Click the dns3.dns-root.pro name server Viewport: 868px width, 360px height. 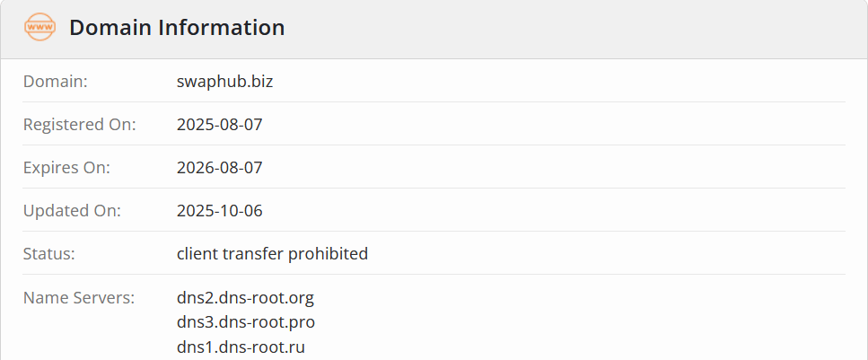click(246, 321)
